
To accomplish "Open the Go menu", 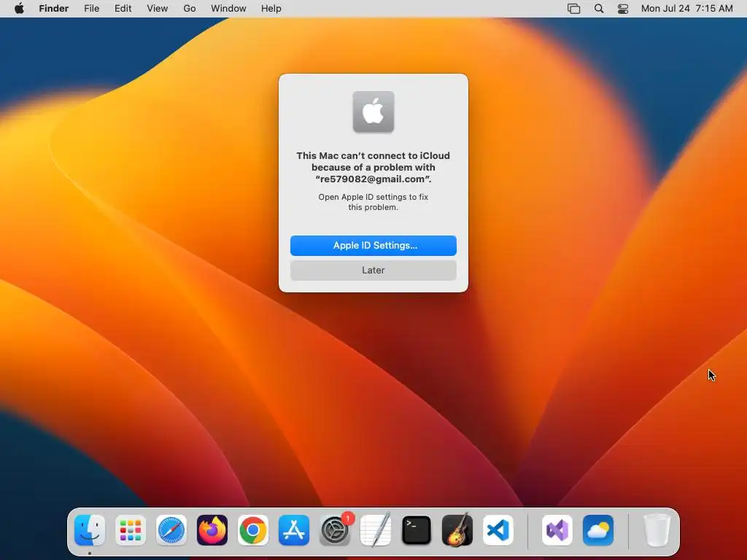I will point(190,9).
